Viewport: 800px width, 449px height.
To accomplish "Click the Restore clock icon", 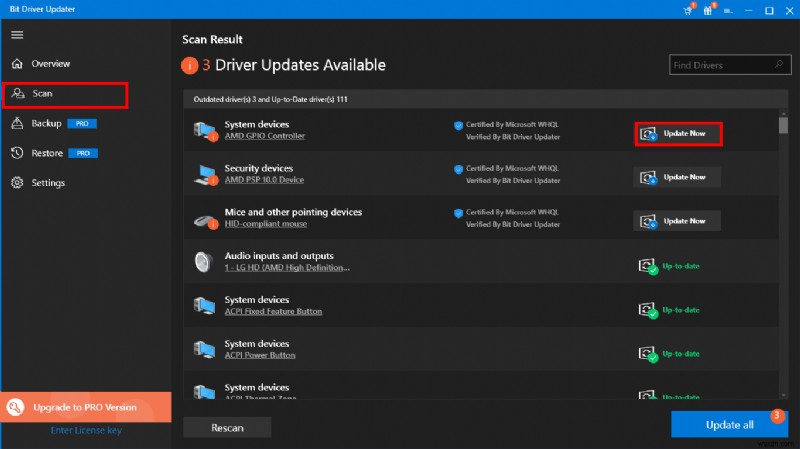I will [17, 153].
